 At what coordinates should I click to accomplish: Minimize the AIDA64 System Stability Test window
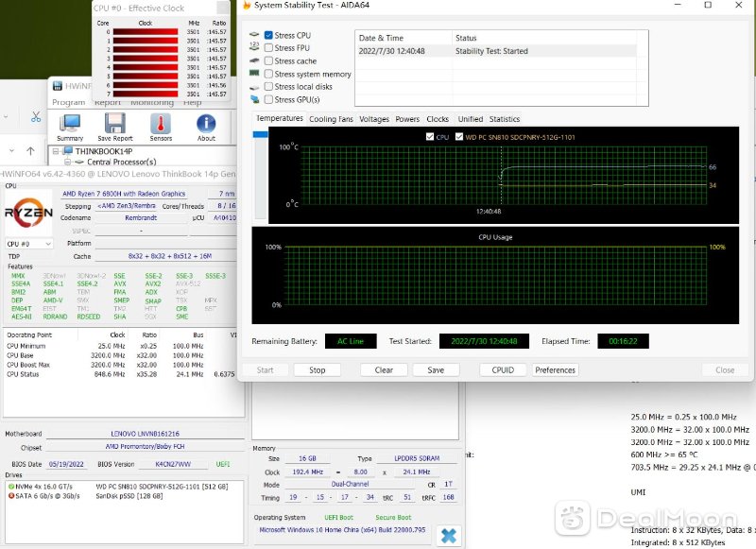click(x=678, y=6)
